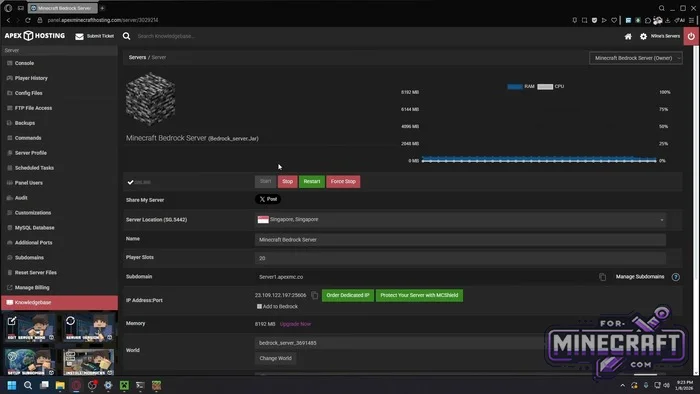Toggle the Add to Bedrock checkbox

259,307
